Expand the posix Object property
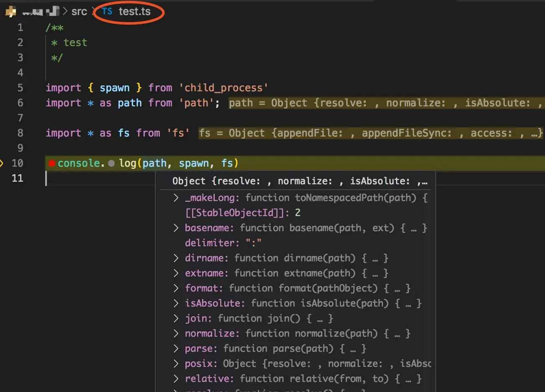The image size is (545, 392). tap(175, 364)
